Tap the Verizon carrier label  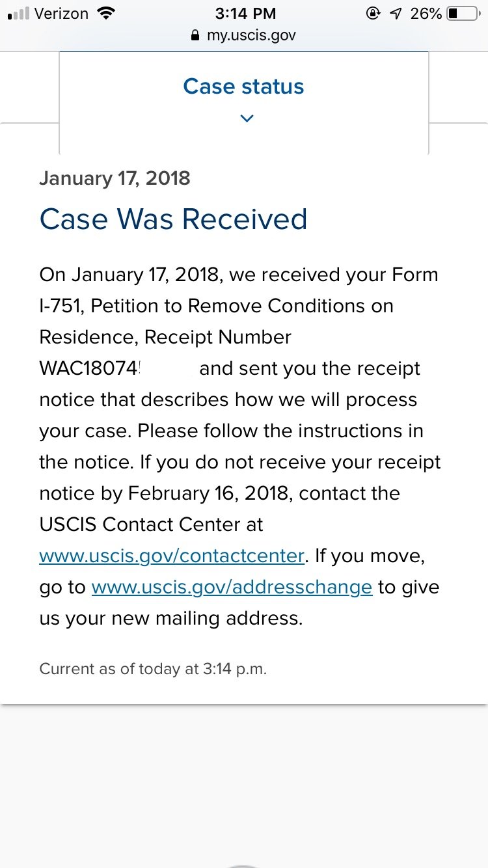61,13
